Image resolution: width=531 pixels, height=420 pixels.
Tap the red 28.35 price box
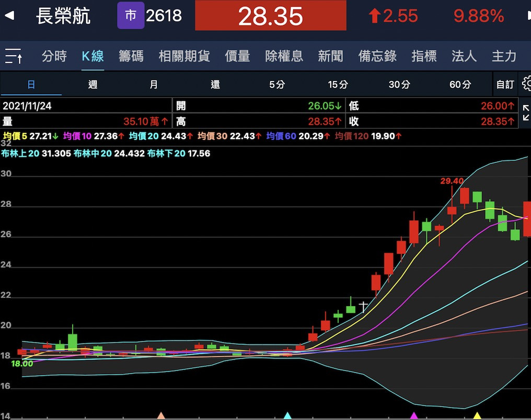tap(270, 16)
